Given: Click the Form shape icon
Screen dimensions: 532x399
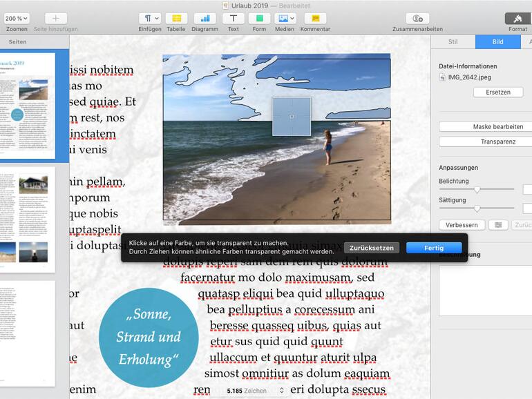Looking at the screenshot, I should [259, 19].
